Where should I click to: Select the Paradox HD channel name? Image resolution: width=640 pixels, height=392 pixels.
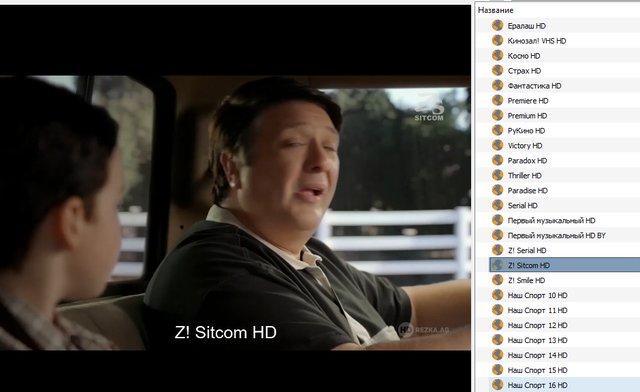click(527, 160)
